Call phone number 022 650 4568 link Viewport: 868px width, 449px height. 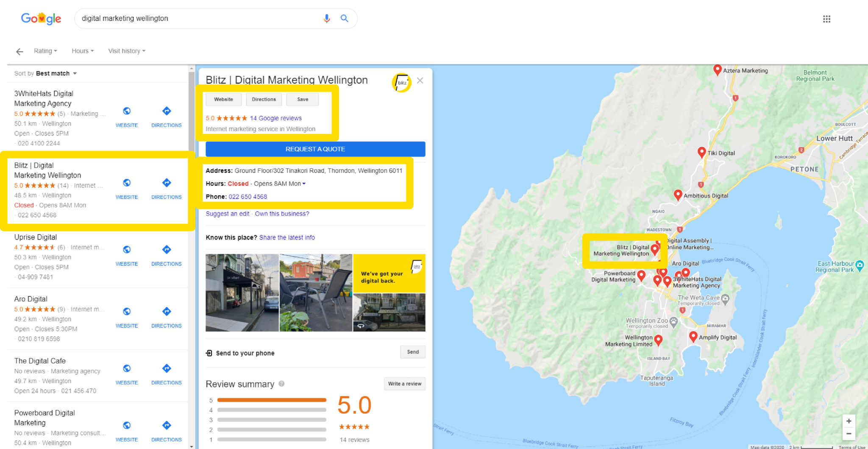point(248,197)
